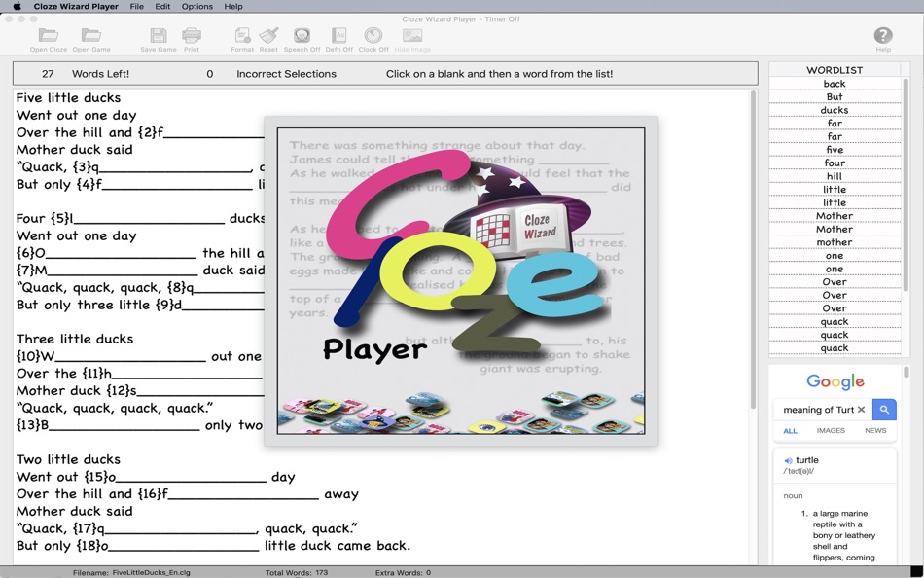The width and height of the screenshot is (924, 578).
Task: Toggle the Defn Off button
Action: click(338, 40)
